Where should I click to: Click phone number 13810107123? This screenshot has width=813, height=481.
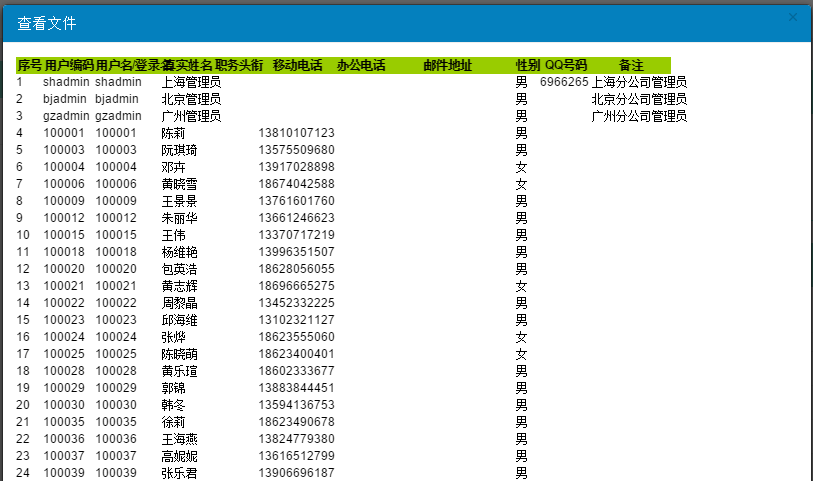(297, 133)
